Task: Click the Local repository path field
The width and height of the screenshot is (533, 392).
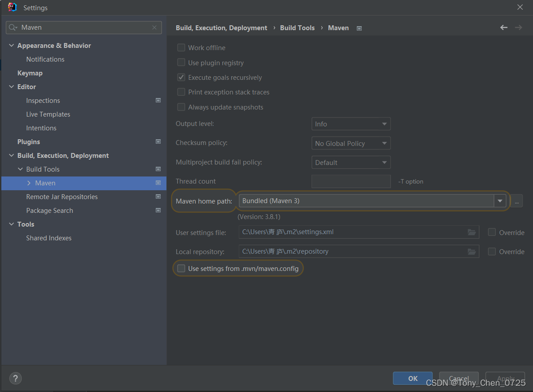Action: [x=359, y=251]
